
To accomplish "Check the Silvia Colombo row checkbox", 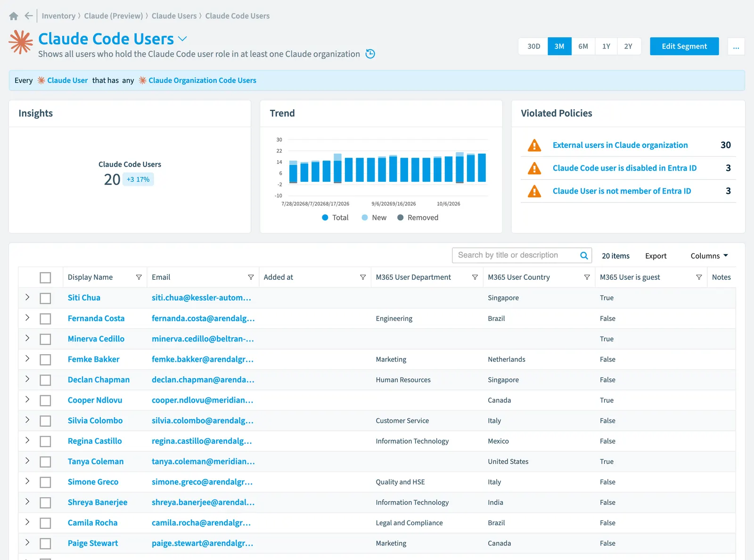I will [x=45, y=421].
